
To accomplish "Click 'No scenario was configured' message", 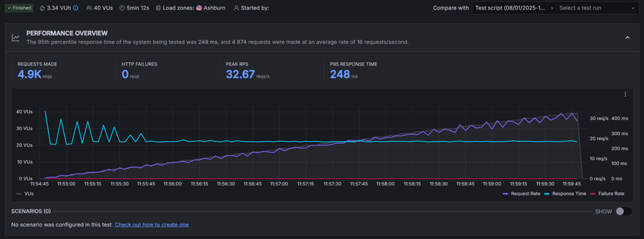I will (x=62, y=225).
